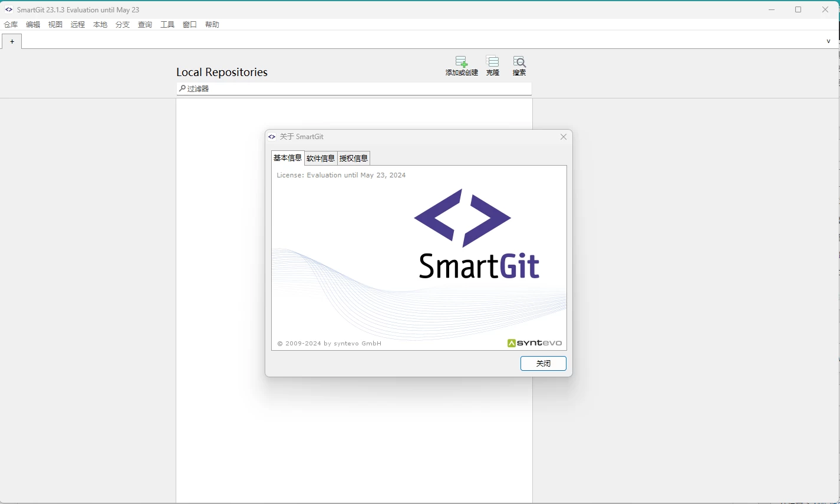This screenshot has width=840, height=504.
Task: Expand the tab list chevron at right
Action: point(828,41)
